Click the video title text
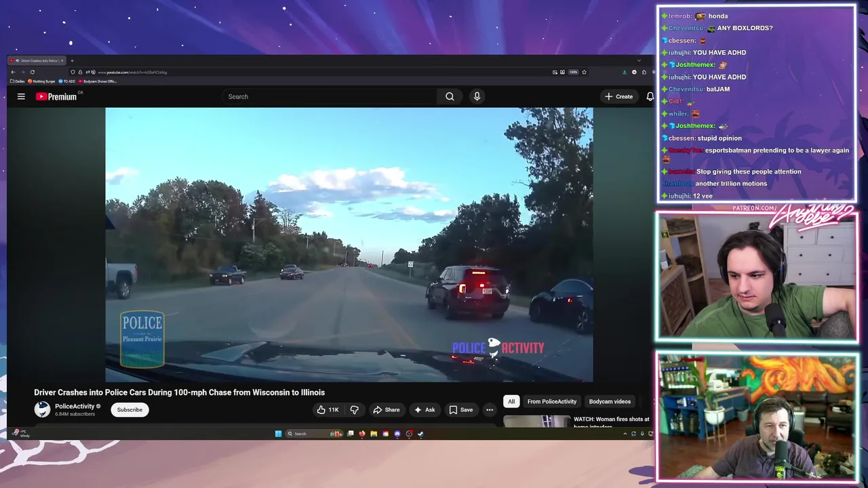 click(179, 392)
